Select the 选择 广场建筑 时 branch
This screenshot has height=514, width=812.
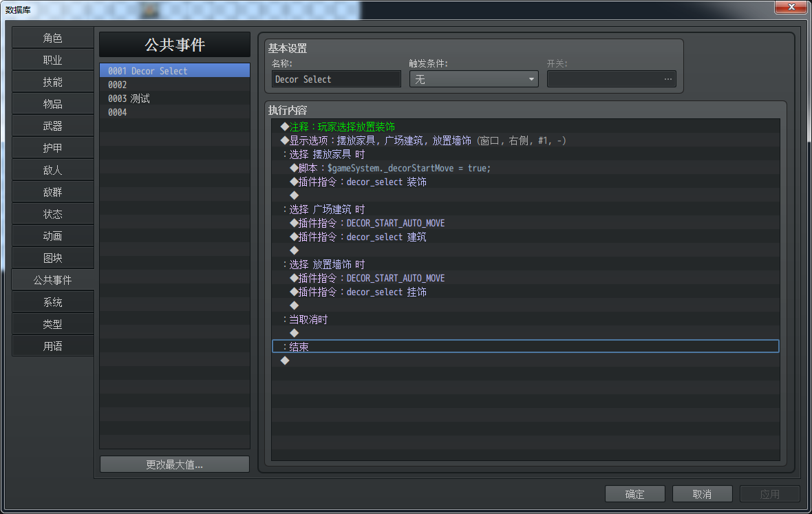click(526, 209)
